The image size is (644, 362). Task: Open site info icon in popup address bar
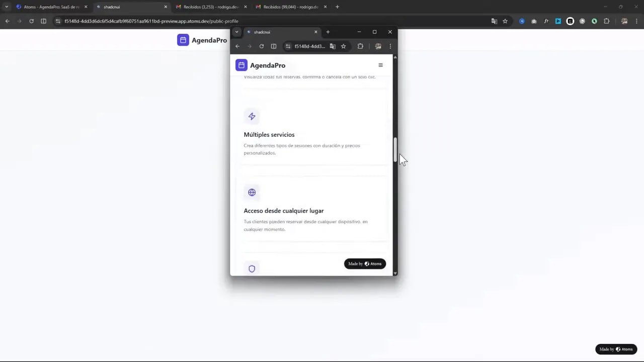point(288,46)
